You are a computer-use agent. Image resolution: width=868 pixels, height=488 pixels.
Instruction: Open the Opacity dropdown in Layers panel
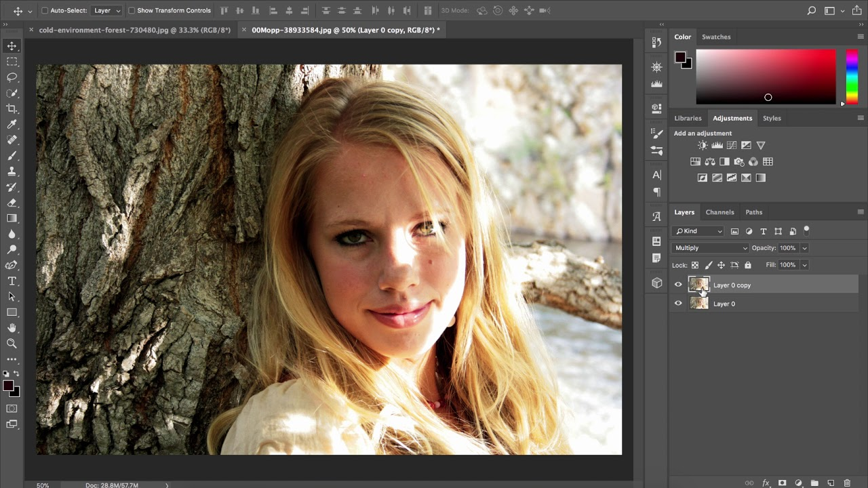click(804, 247)
